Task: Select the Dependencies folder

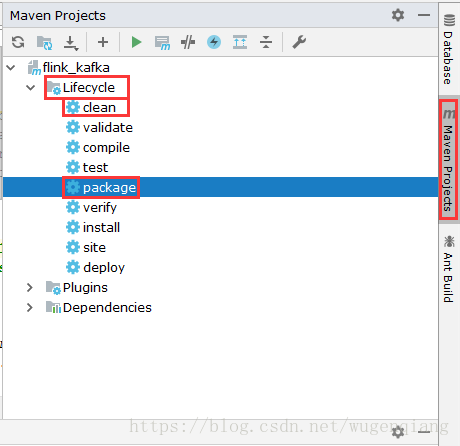Action: pos(99,307)
